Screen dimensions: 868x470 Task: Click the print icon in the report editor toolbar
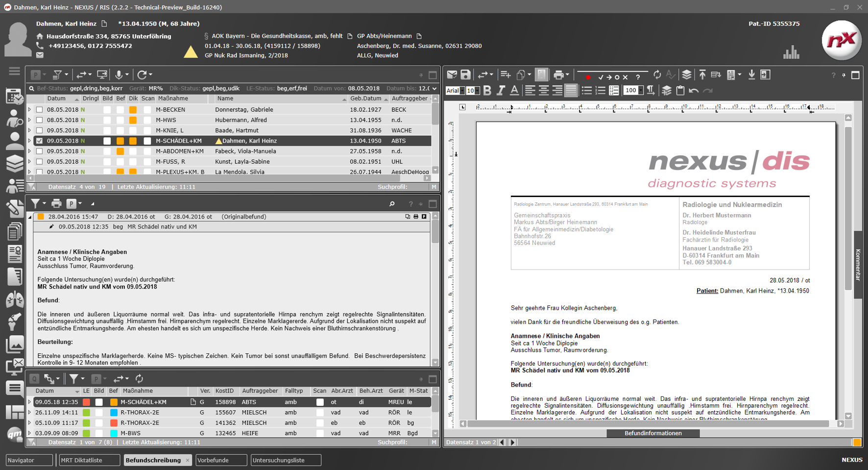[x=558, y=75]
